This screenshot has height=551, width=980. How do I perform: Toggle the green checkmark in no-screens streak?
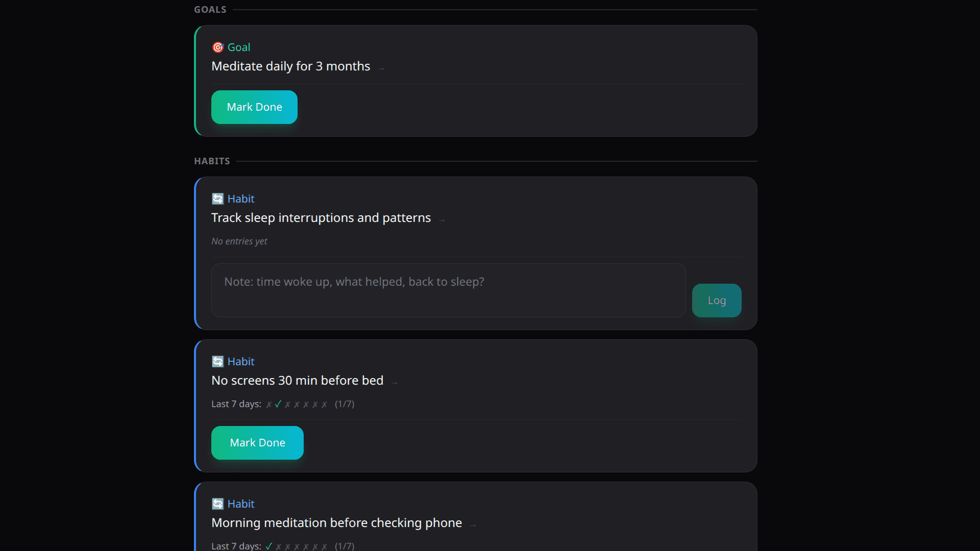(x=277, y=404)
